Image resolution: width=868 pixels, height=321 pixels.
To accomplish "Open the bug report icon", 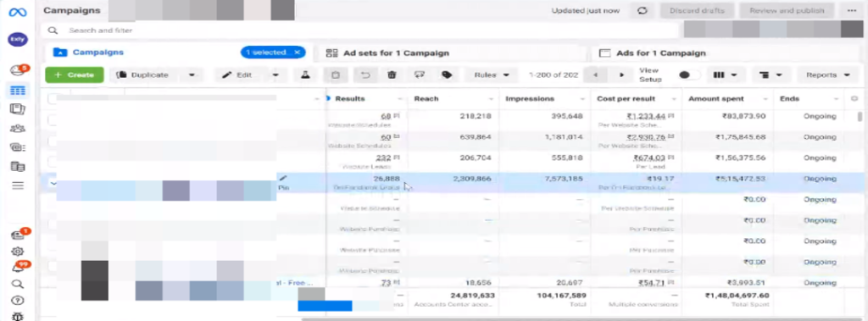I will tap(18, 317).
